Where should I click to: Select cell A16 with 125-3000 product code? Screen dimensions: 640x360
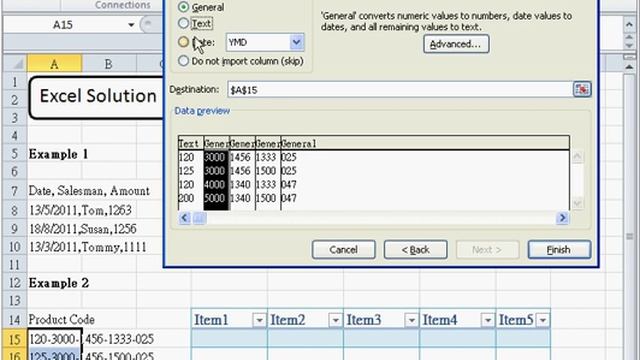coord(54,355)
